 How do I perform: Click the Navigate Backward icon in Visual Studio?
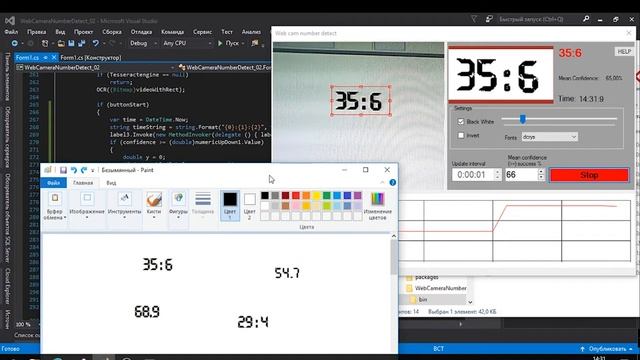15,43
